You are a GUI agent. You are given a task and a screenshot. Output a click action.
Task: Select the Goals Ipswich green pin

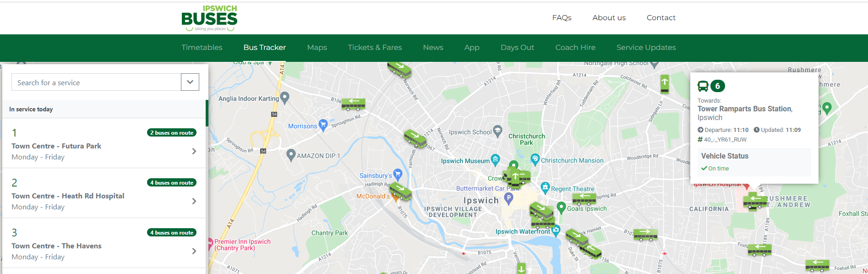coord(561,208)
